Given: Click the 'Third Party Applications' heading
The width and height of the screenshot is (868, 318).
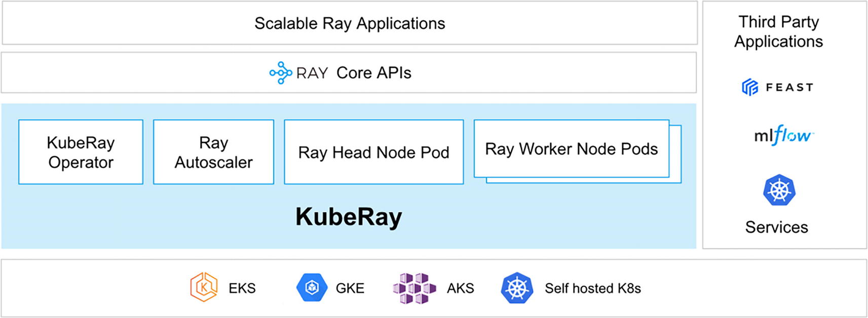Looking at the screenshot, I should [x=779, y=31].
